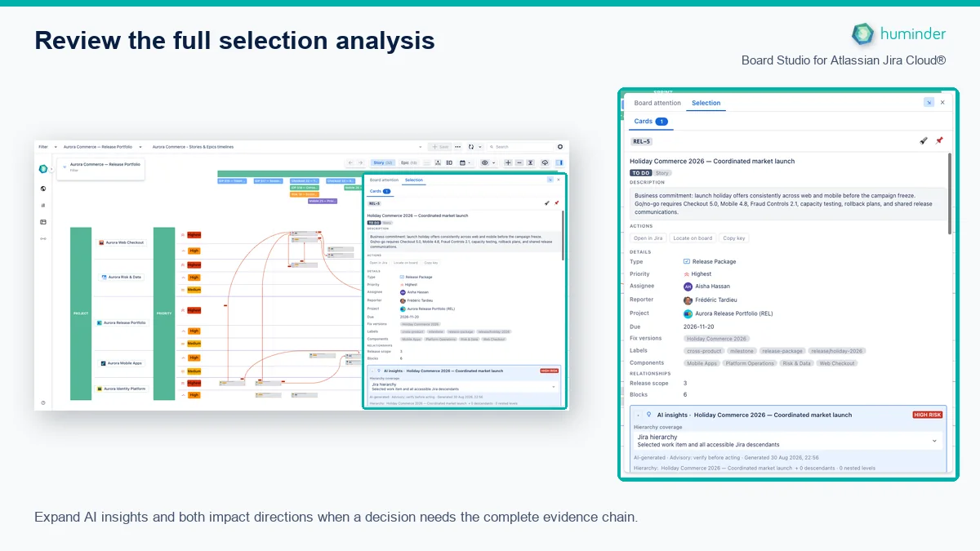Collapse the enlarged panel with the blue arrow icon
This screenshot has width=980, height=551.
[x=929, y=102]
